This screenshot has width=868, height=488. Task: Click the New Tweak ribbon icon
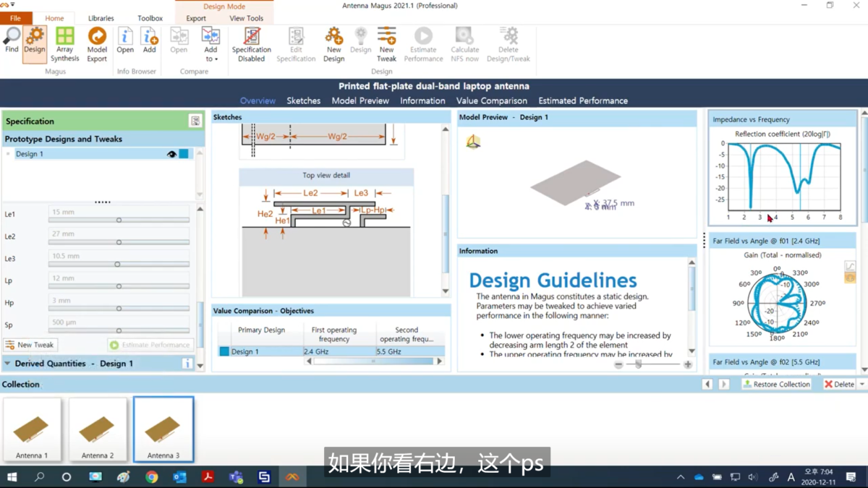point(386,45)
